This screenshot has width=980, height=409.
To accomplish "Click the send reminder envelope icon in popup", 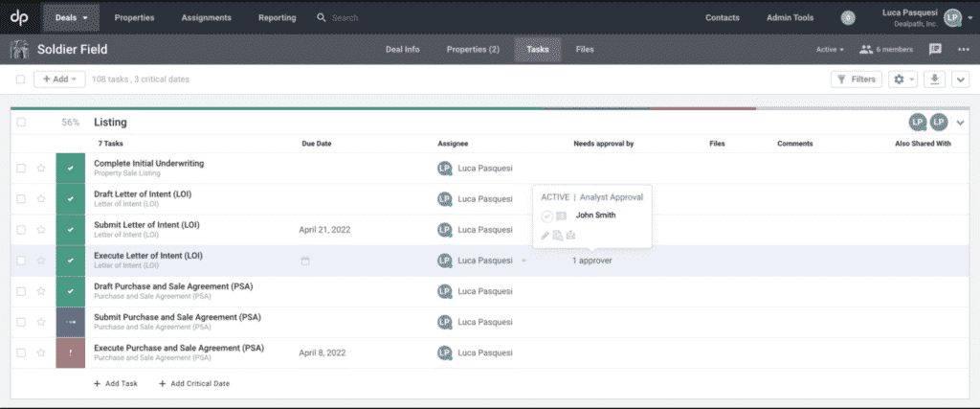I will point(570,235).
